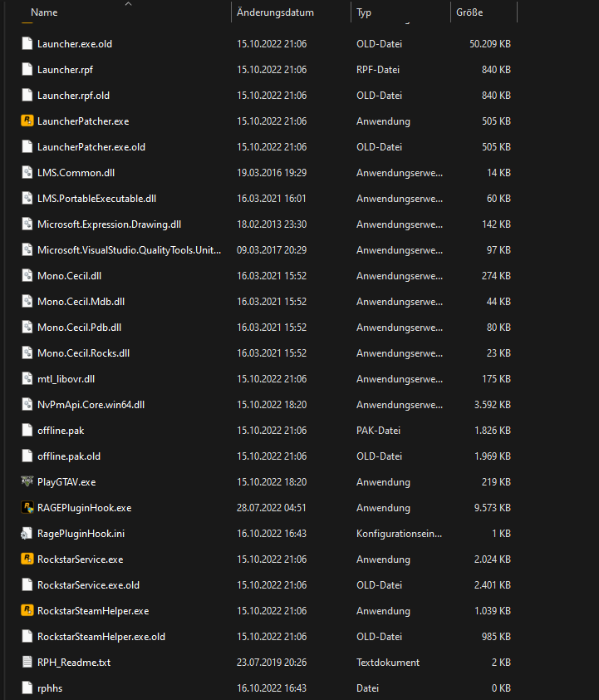This screenshot has height=700, width=599.
Task: Click the RagePluginHook.ini settings file icon
Action: [x=27, y=533]
